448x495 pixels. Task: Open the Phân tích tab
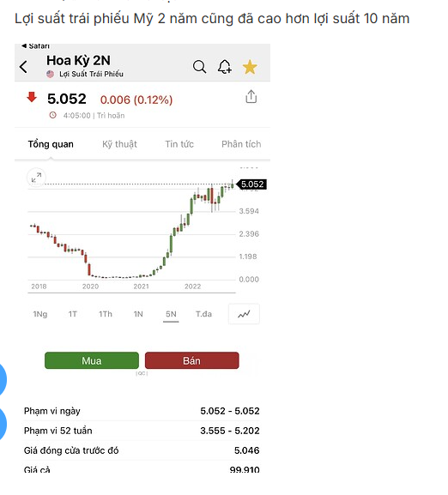241,144
